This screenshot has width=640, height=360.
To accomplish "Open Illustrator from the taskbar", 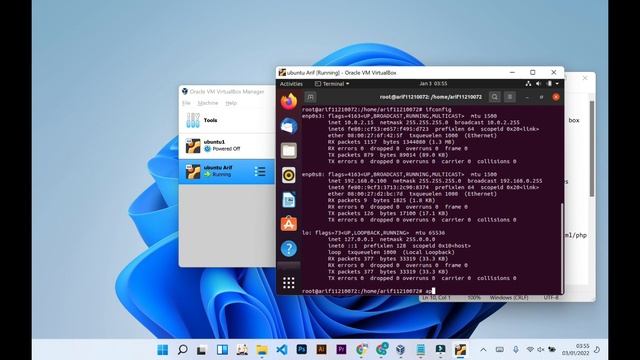I will click(321, 350).
